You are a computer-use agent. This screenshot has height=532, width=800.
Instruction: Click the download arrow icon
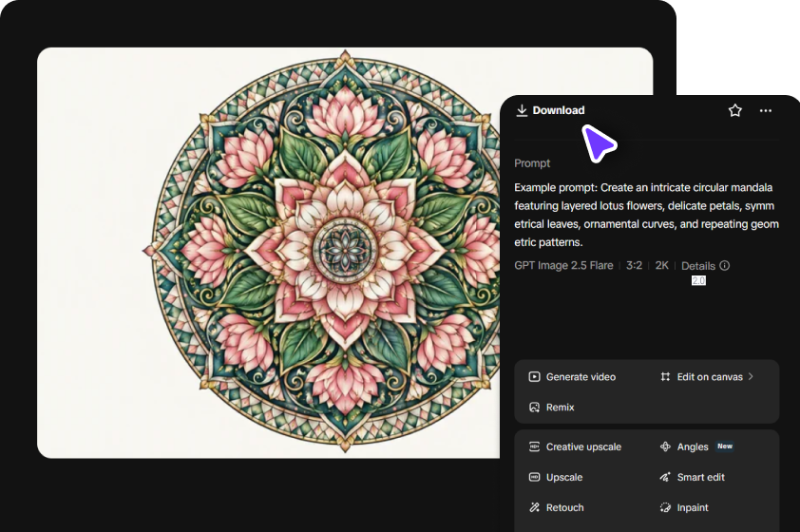point(522,110)
